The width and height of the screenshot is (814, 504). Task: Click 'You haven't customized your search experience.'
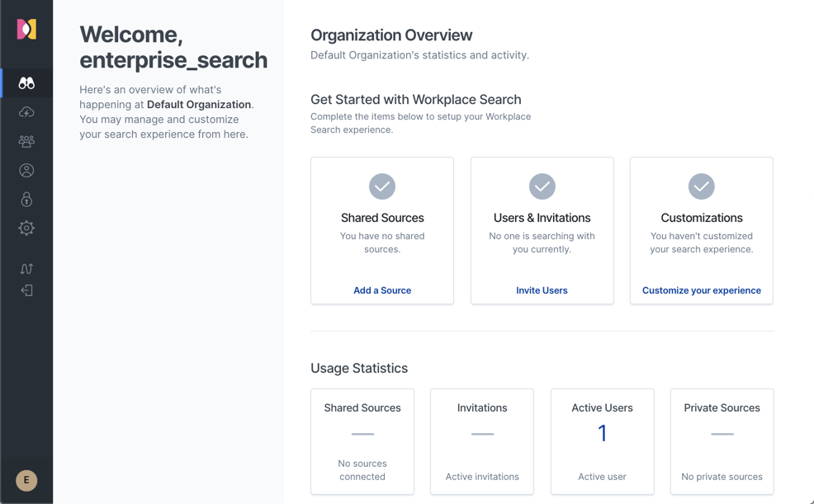(702, 243)
